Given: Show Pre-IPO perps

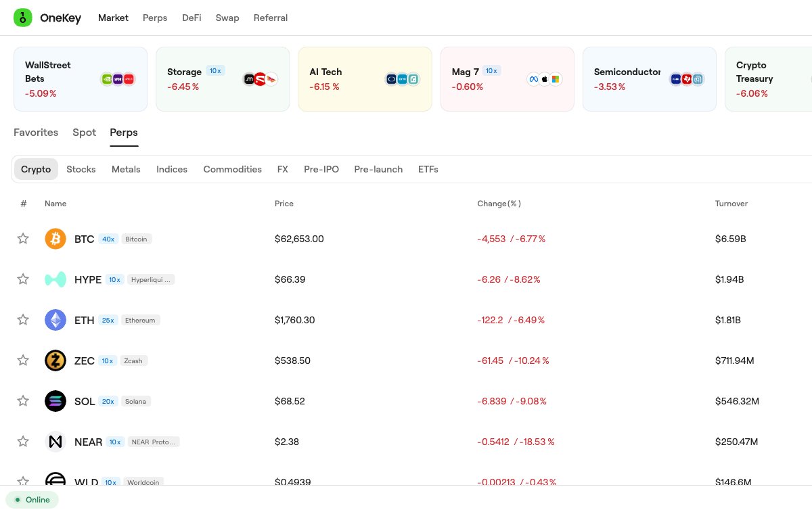Looking at the screenshot, I should [x=321, y=169].
